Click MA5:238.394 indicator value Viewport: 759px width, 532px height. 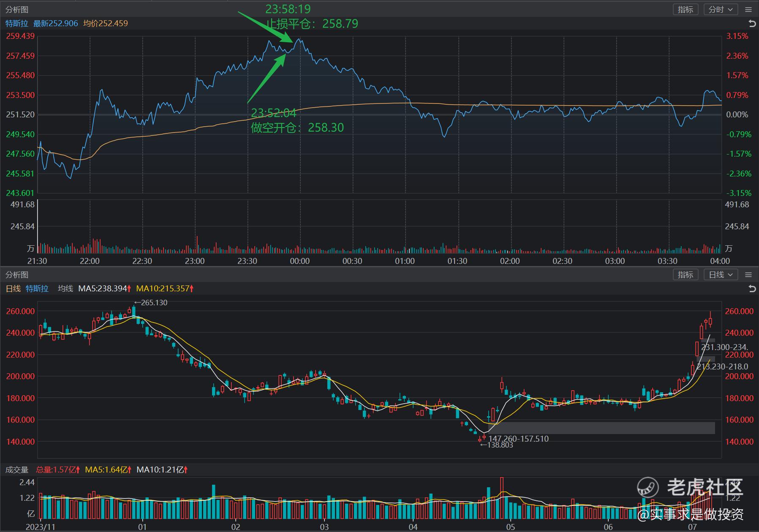coord(105,288)
